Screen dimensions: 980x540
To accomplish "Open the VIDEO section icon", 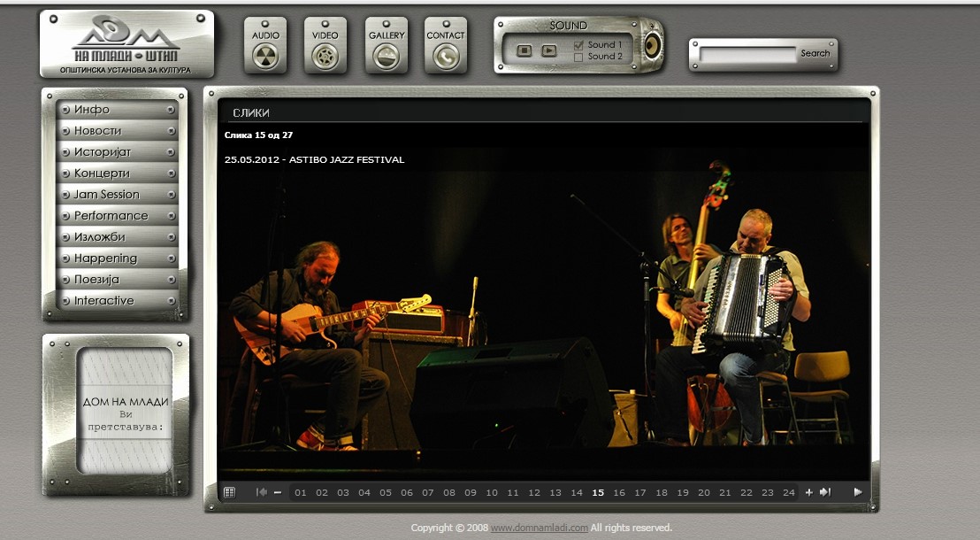I will click(325, 56).
